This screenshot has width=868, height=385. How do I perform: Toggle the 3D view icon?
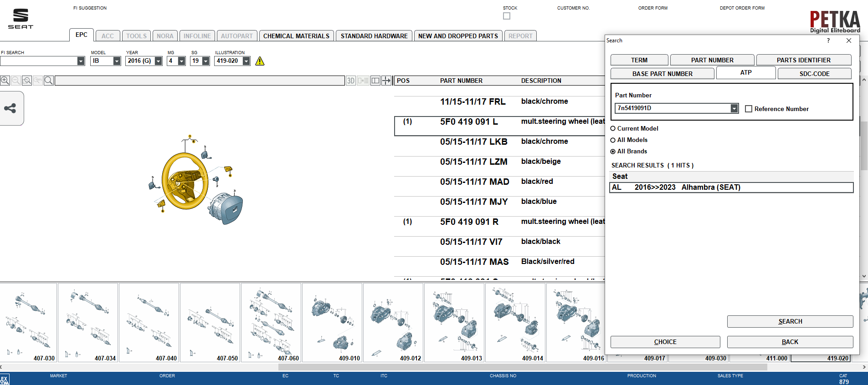tap(351, 81)
